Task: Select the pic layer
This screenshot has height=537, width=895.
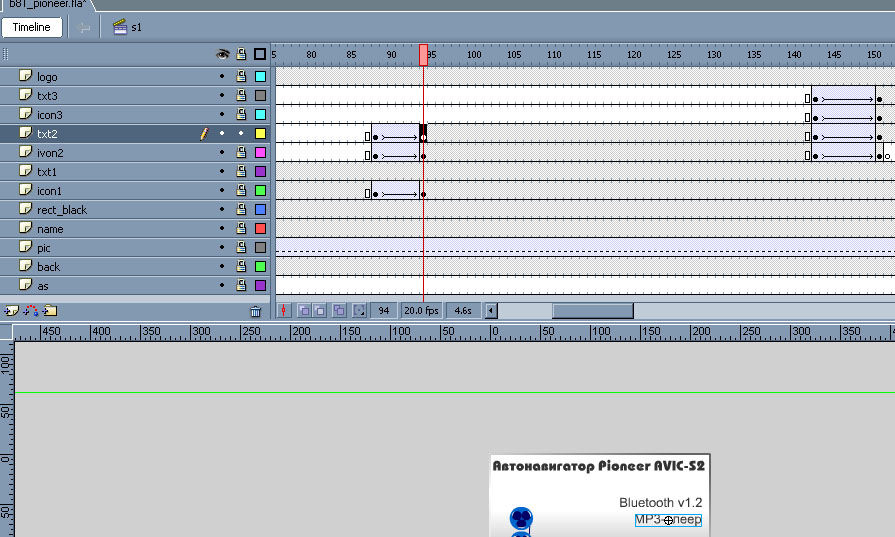Action: click(x=135, y=248)
